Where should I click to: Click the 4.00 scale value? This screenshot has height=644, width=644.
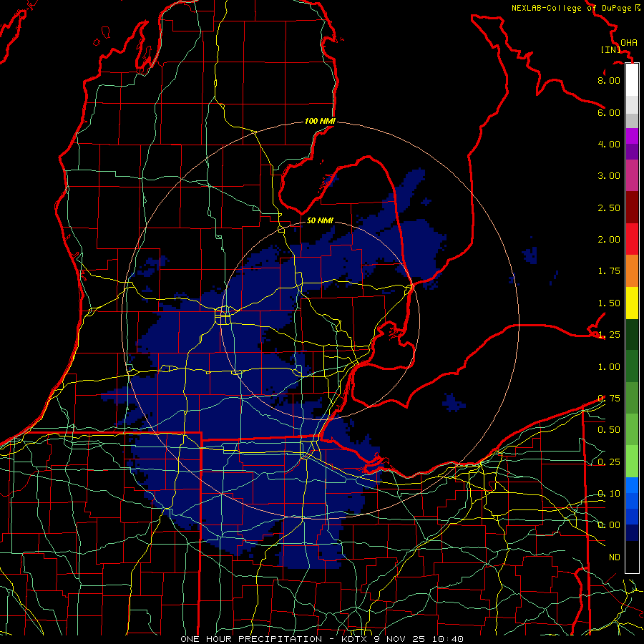[x=609, y=144]
